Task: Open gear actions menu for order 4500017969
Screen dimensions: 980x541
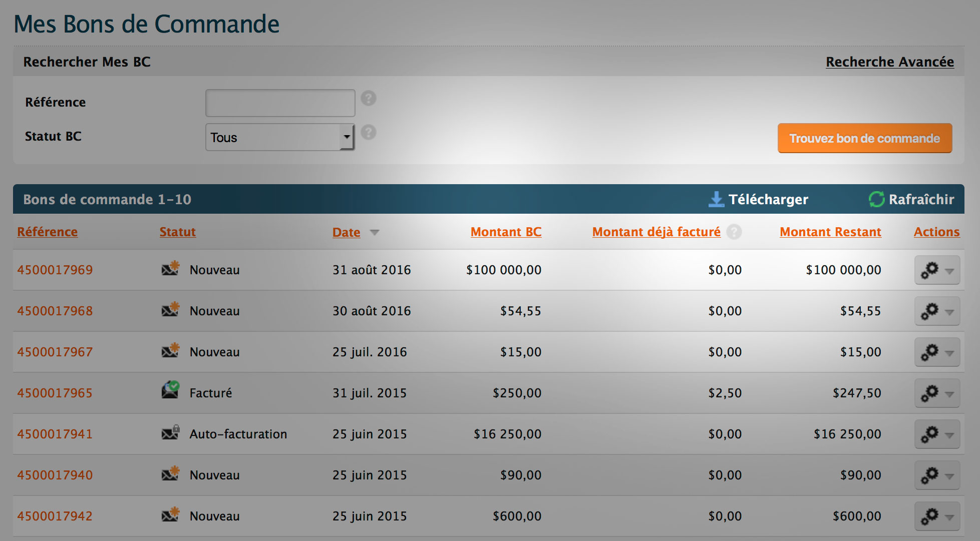Action: tap(937, 270)
